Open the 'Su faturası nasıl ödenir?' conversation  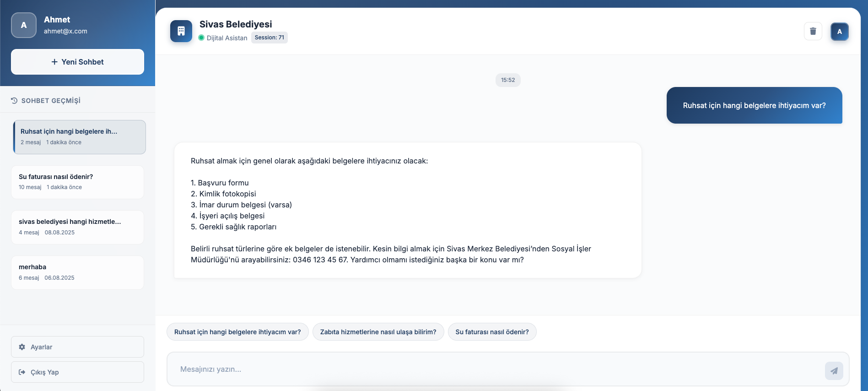(77, 182)
